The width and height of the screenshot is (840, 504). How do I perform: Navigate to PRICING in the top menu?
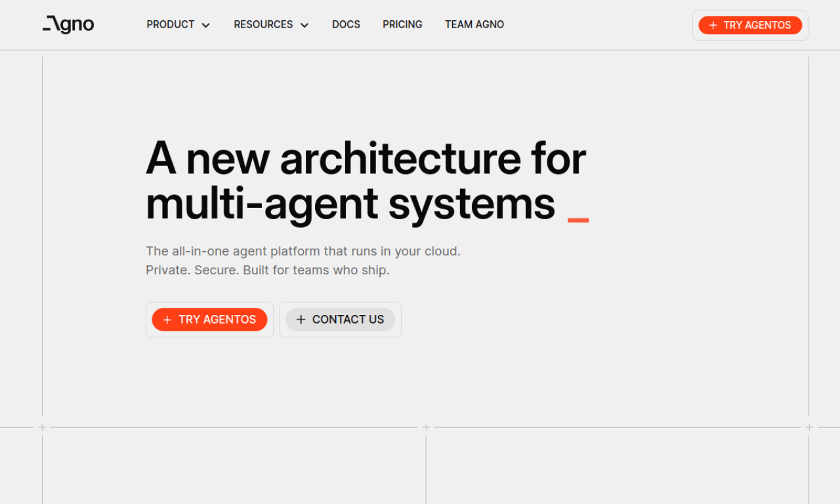(402, 24)
